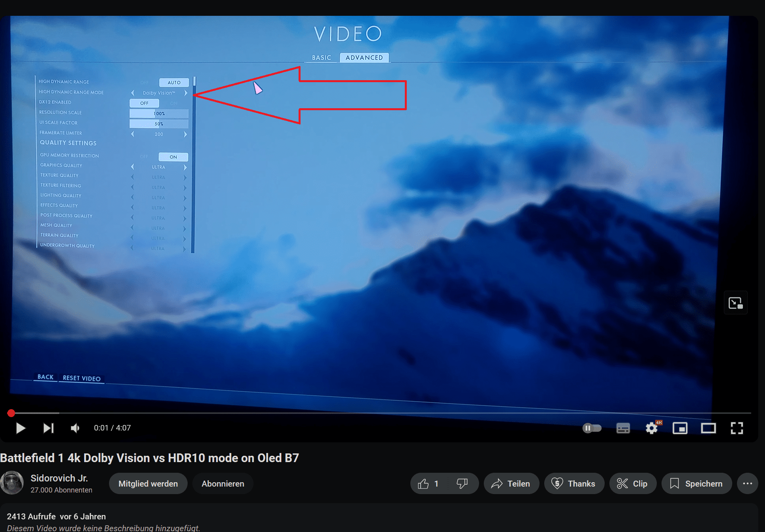The image size is (765, 532).
Task: Turn GPU Memory Restriction OFF
Action: [144, 157]
